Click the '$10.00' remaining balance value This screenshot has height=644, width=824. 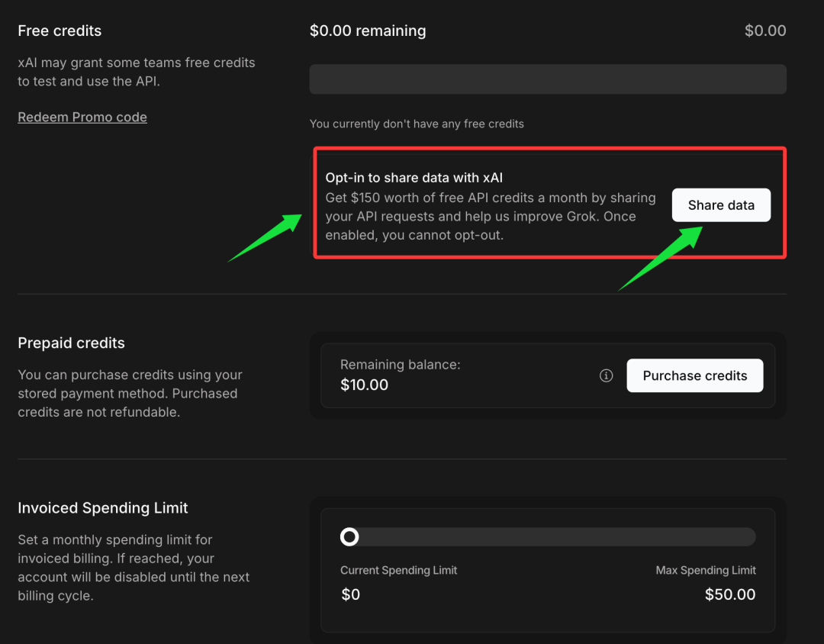click(x=364, y=385)
